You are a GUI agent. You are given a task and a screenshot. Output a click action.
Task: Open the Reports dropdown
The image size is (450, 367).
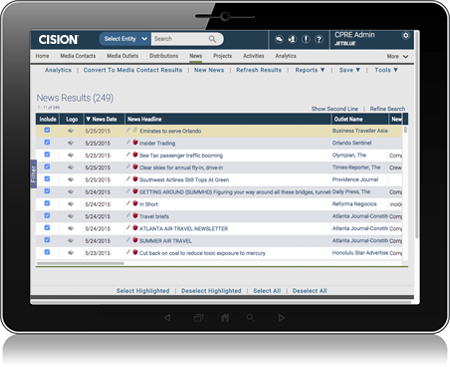[310, 70]
